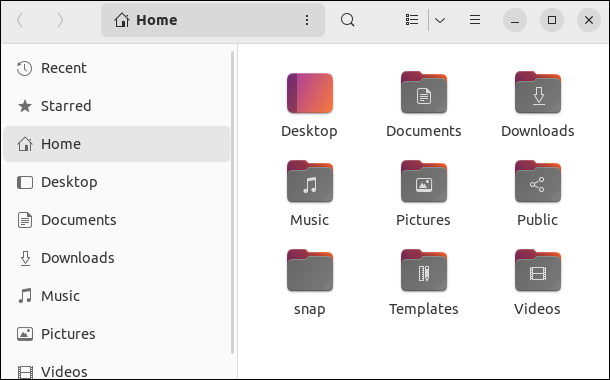Select the Public folder icon

538,181
